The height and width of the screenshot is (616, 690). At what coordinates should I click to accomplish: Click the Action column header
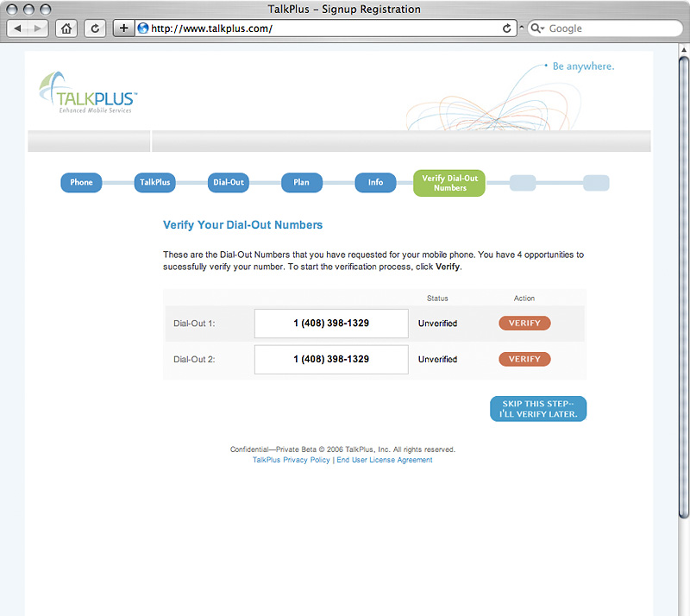pos(524,299)
